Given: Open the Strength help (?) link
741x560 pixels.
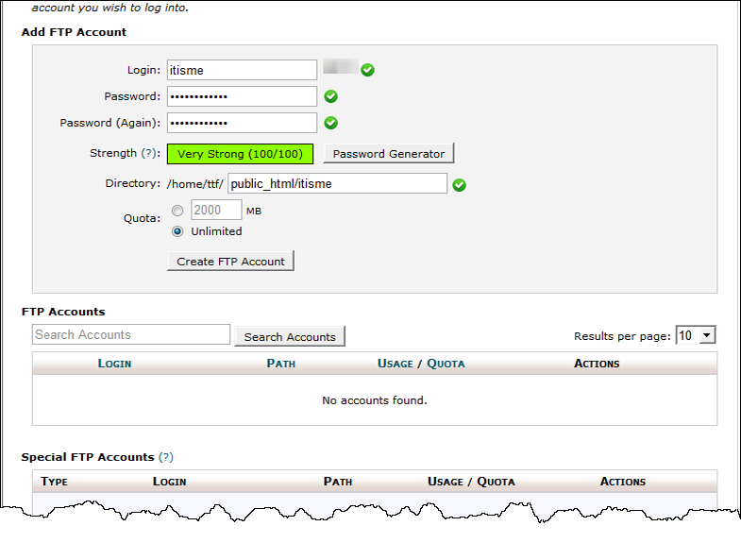Looking at the screenshot, I should pos(148,154).
